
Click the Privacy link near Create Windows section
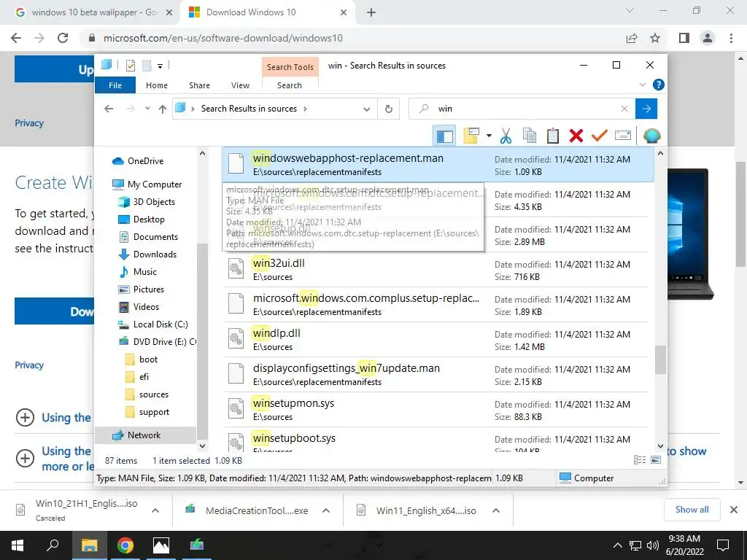click(x=29, y=365)
